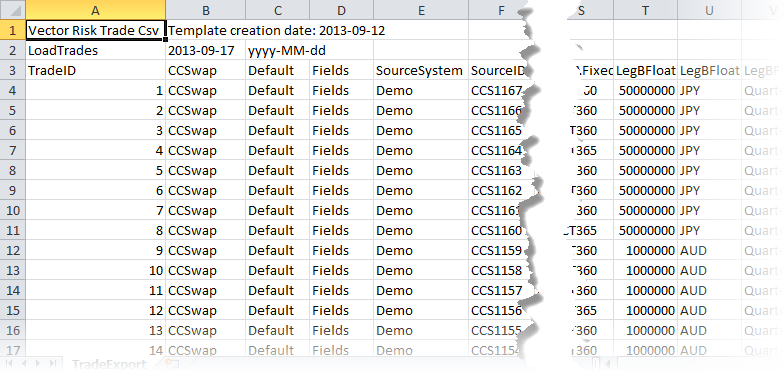Select row 3 header
Viewport: 784px width, 372px height.
click(x=12, y=70)
